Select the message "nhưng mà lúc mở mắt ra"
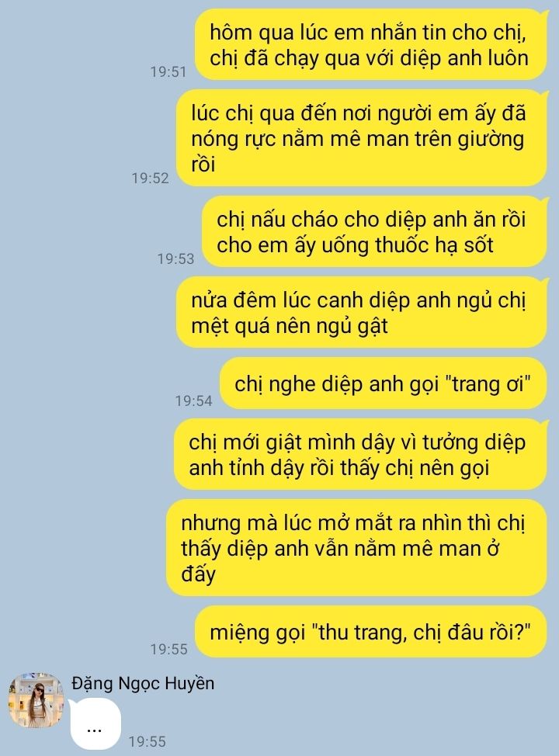This screenshot has width=559, height=756. click(357, 548)
